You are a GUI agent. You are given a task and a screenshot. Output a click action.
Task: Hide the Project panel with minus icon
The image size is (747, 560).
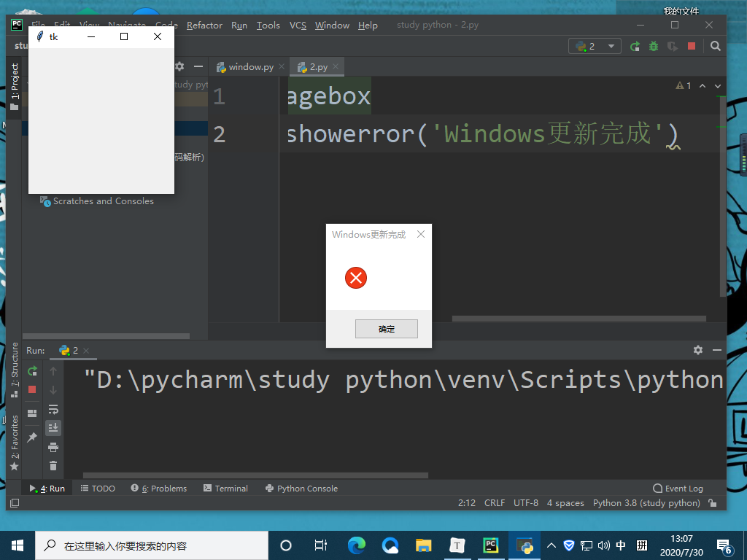[198, 66]
